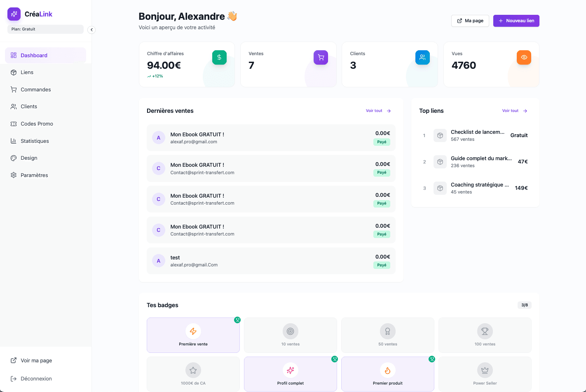Click the eye icon on Vues card
Screen dimensions: 586x392
click(x=524, y=57)
